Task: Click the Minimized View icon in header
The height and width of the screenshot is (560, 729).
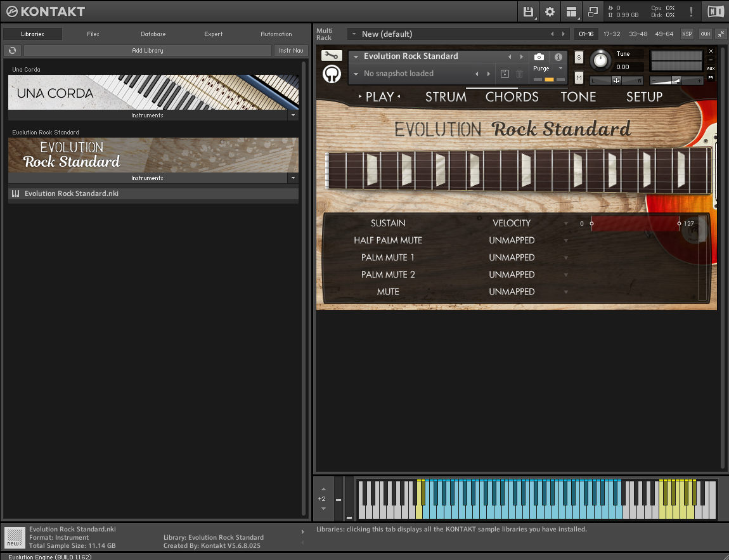Action: pyautogui.click(x=593, y=11)
